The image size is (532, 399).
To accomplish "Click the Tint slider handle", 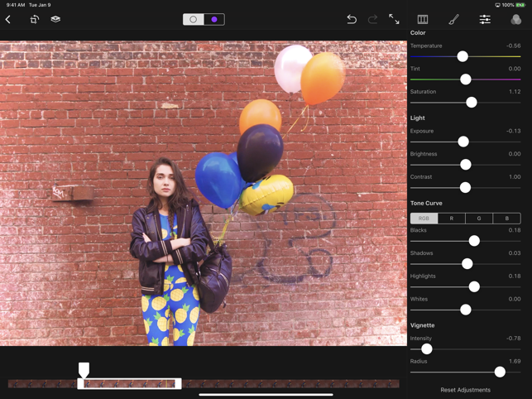I will point(466,79).
